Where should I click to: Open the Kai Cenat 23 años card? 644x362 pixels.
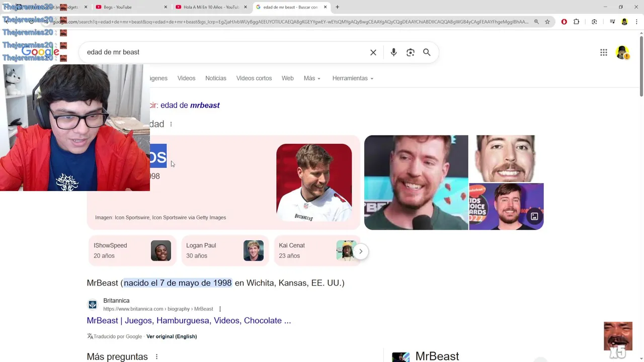tap(317, 250)
